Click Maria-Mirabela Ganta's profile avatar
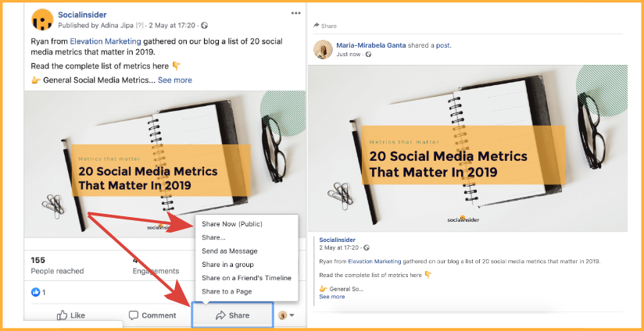Image resolution: width=644 pixels, height=331 pixels. (323, 50)
